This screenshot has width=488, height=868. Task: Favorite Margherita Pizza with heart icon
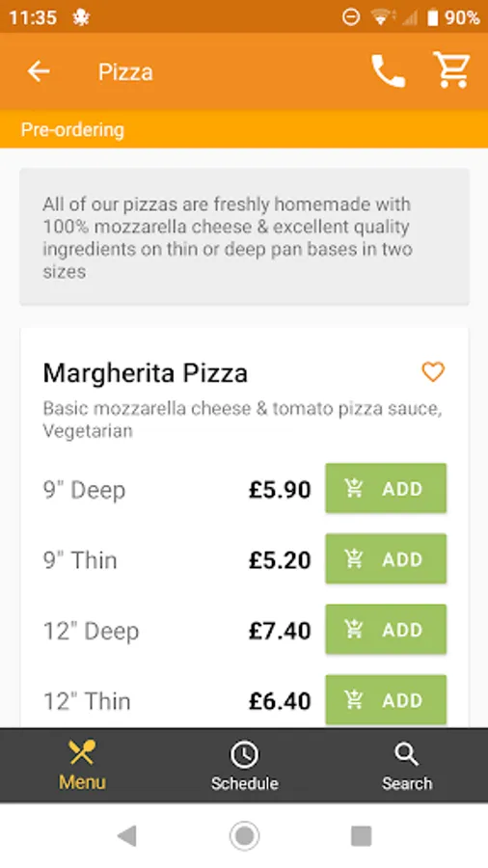pos(433,371)
